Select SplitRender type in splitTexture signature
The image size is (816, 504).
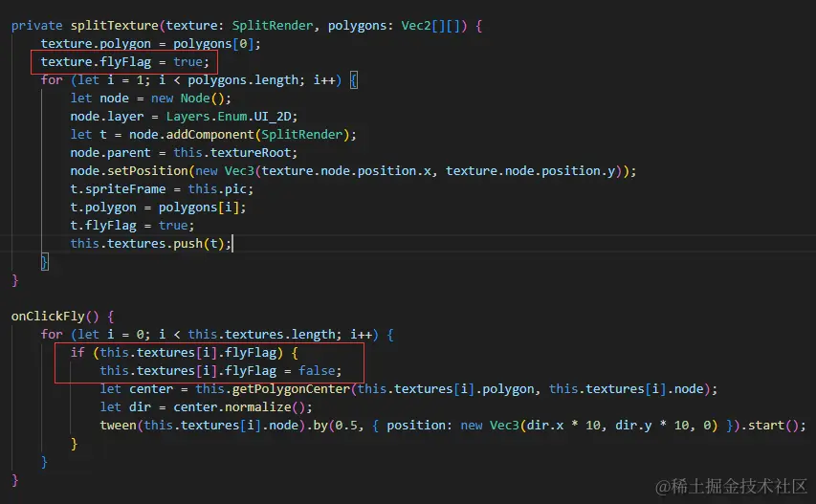pyautogui.click(x=273, y=26)
